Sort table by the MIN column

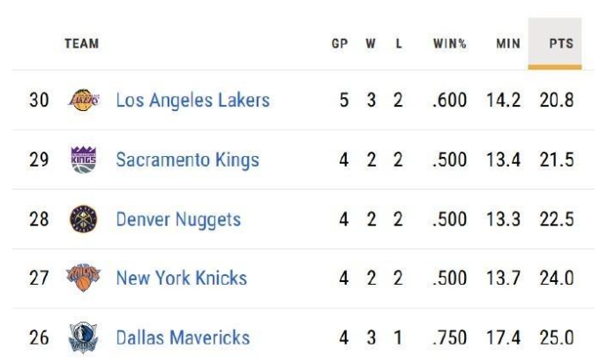click(508, 43)
